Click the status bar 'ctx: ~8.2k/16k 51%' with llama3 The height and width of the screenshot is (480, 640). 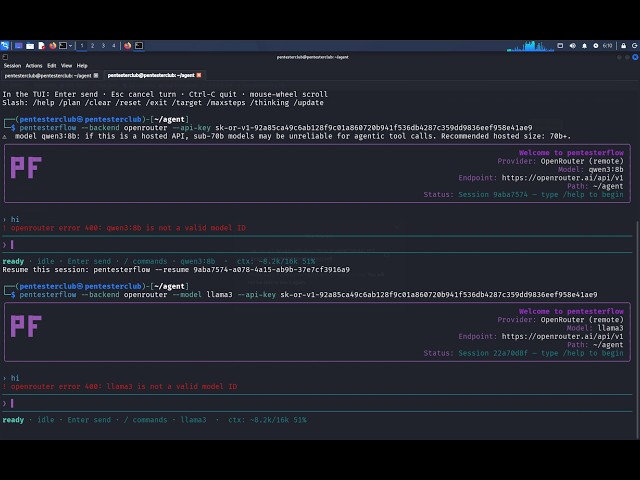(267, 420)
